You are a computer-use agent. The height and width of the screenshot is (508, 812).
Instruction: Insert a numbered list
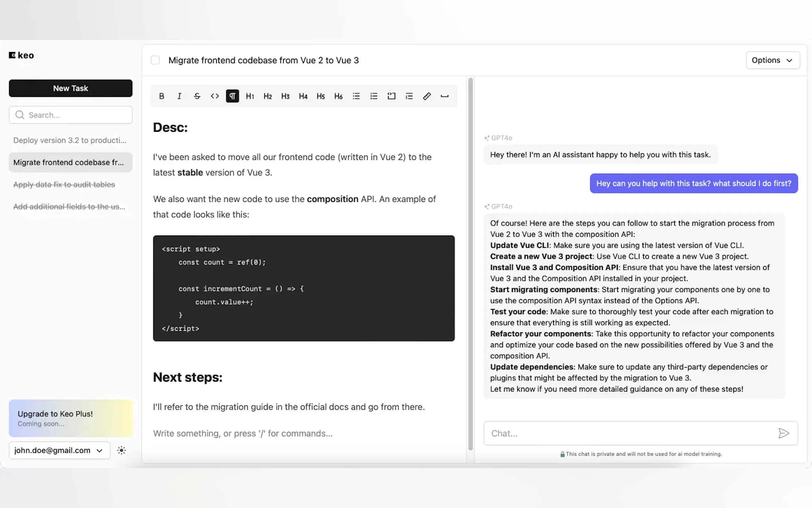click(374, 96)
